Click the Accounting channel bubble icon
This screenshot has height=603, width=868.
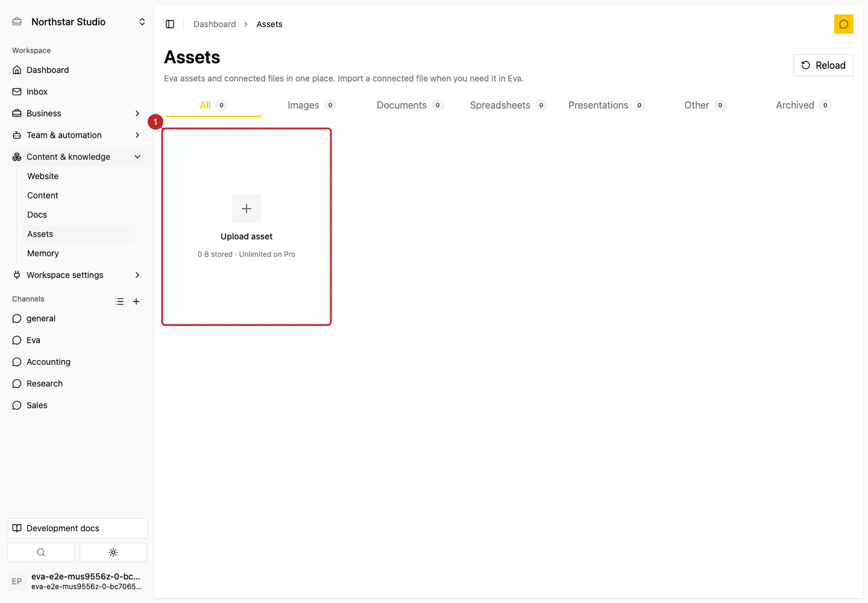tap(17, 362)
